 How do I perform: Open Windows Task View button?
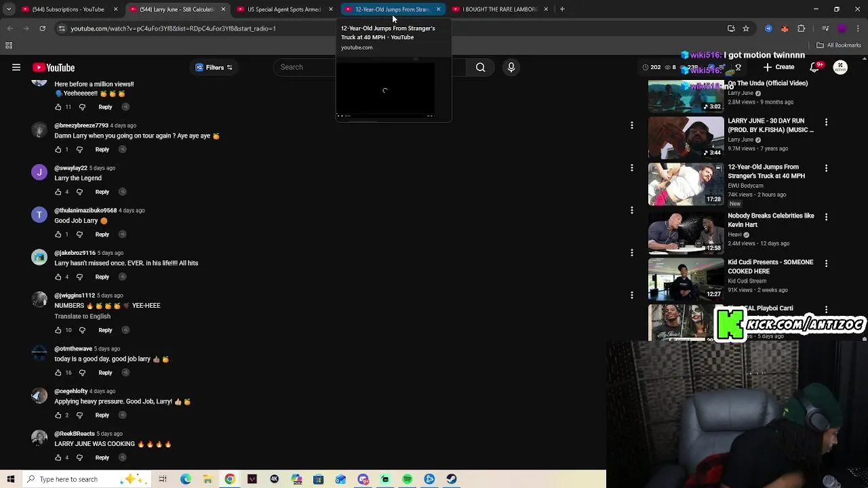click(163, 479)
